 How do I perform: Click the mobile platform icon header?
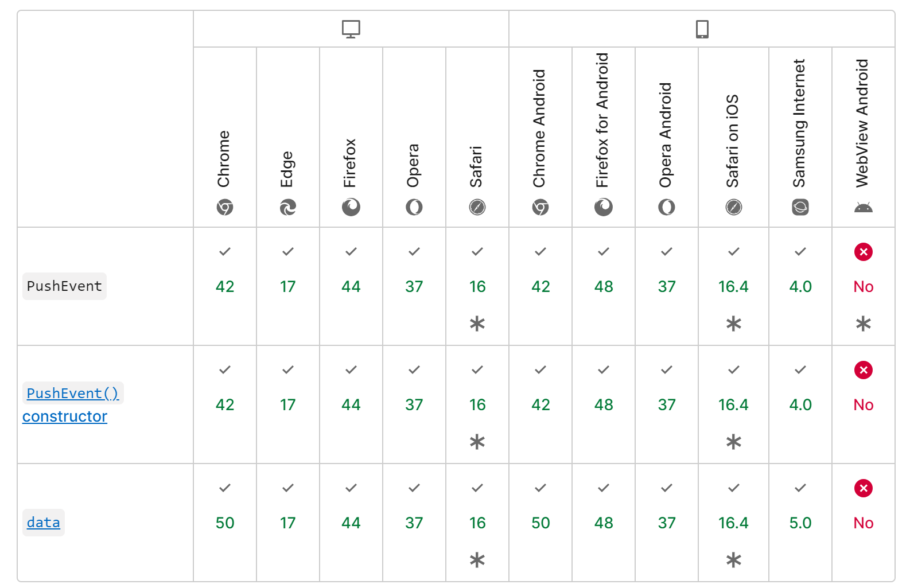coord(702,29)
